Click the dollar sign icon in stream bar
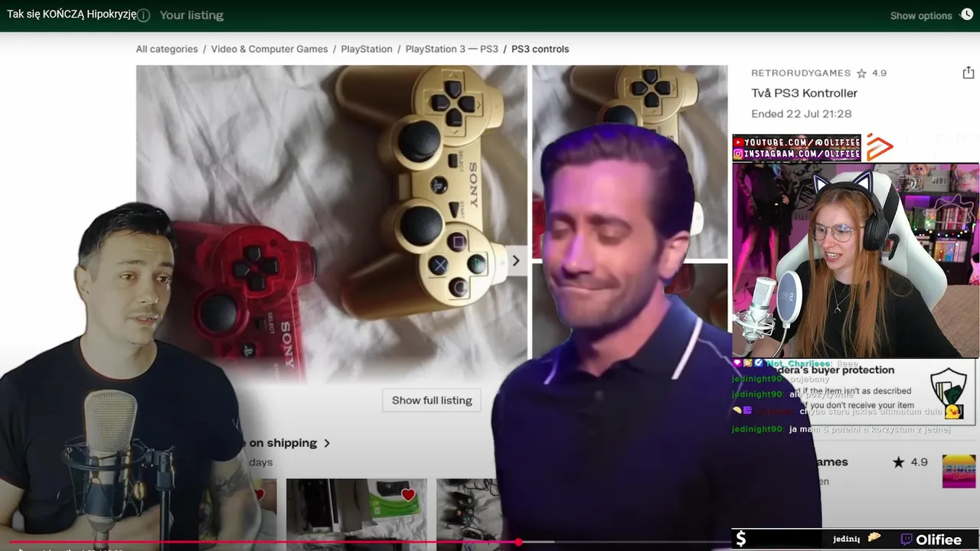The width and height of the screenshot is (980, 551). tap(740, 539)
